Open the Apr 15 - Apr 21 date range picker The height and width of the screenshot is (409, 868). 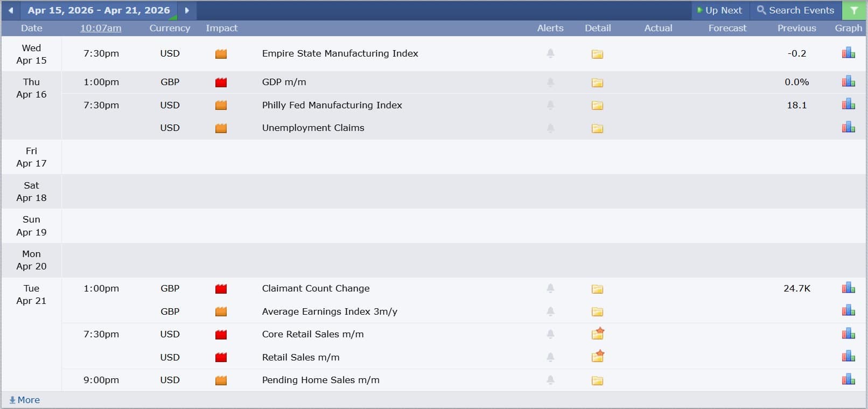tap(99, 10)
